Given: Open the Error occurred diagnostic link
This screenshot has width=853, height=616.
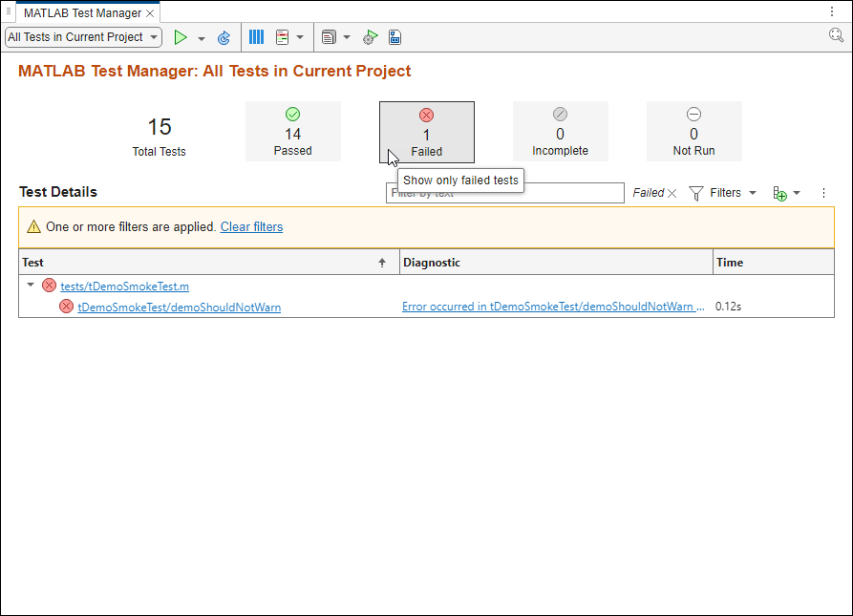Looking at the screenshot, I should coord(553,307).
